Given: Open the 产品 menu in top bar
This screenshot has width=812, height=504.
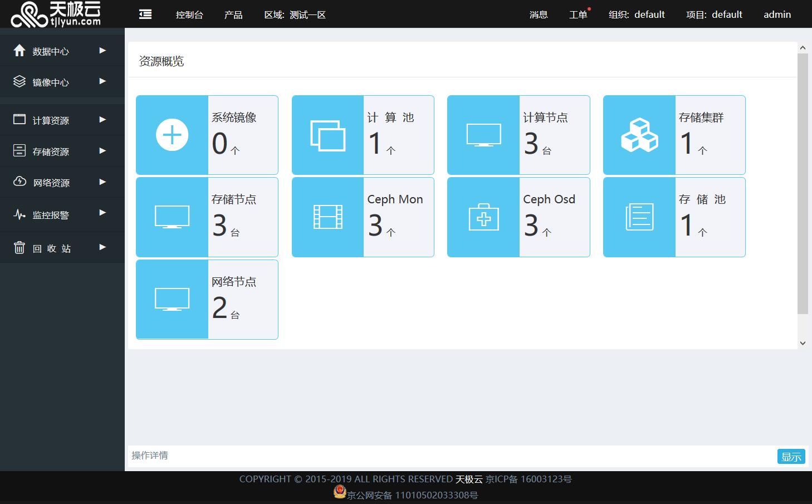Looking at the screenshot, I should coord(233,14).
